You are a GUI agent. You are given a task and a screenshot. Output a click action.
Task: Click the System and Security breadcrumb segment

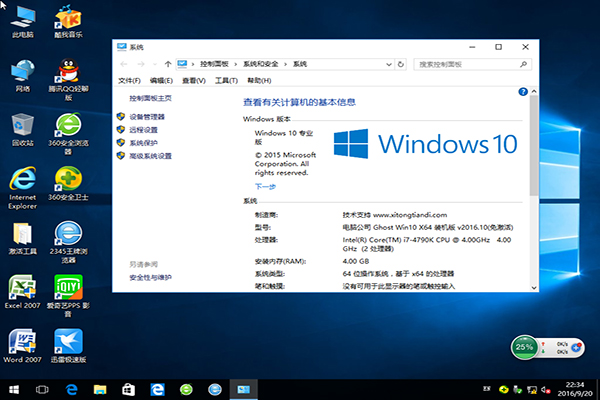[261, 64]
